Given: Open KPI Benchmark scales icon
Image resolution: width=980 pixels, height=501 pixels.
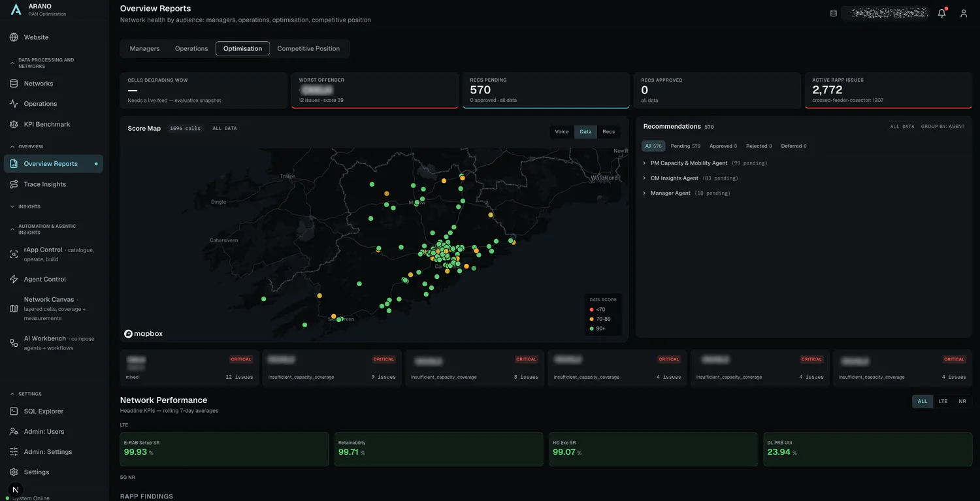Looking at the screenshot, I should click(x=14, y=124).
